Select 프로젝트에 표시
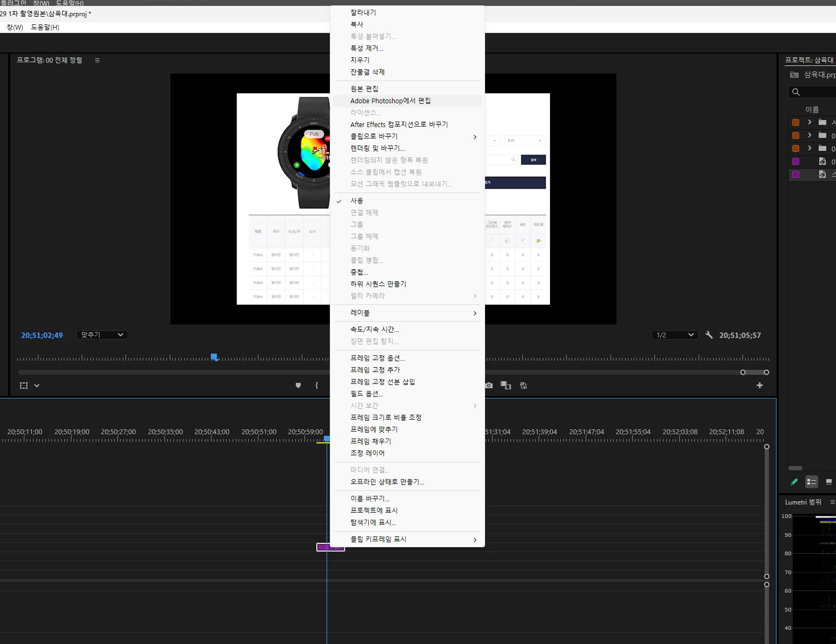 tap(407, 510)
